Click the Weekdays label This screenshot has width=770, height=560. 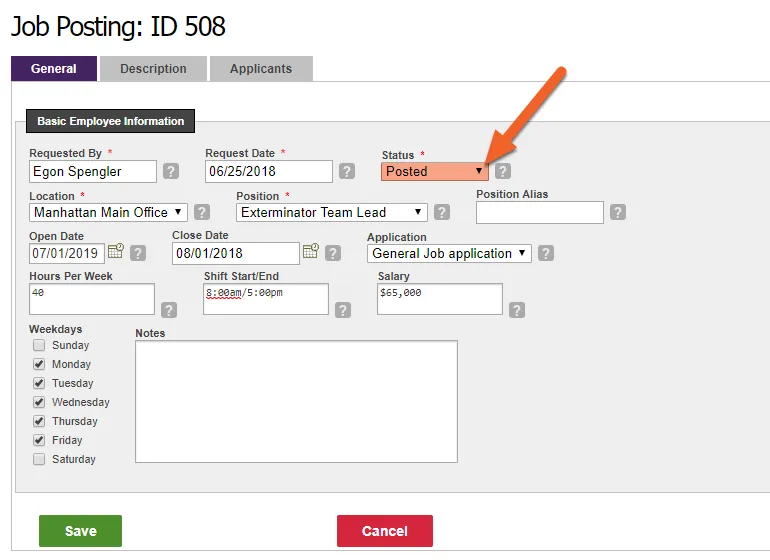55,329
